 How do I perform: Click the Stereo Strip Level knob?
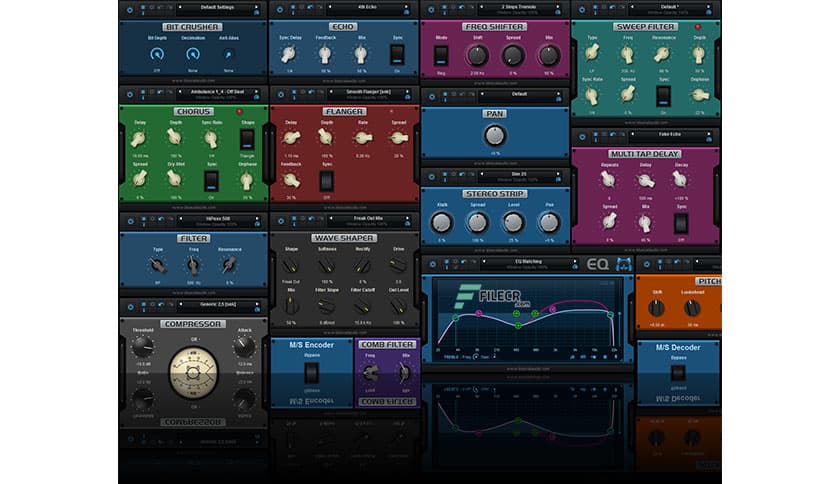[x=513, y=222]
